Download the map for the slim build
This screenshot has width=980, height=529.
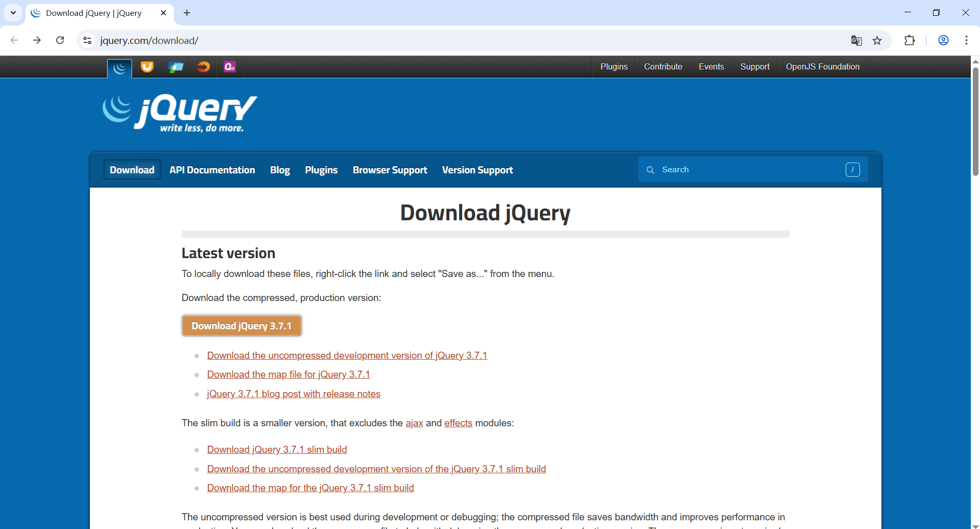click(310, 488)
